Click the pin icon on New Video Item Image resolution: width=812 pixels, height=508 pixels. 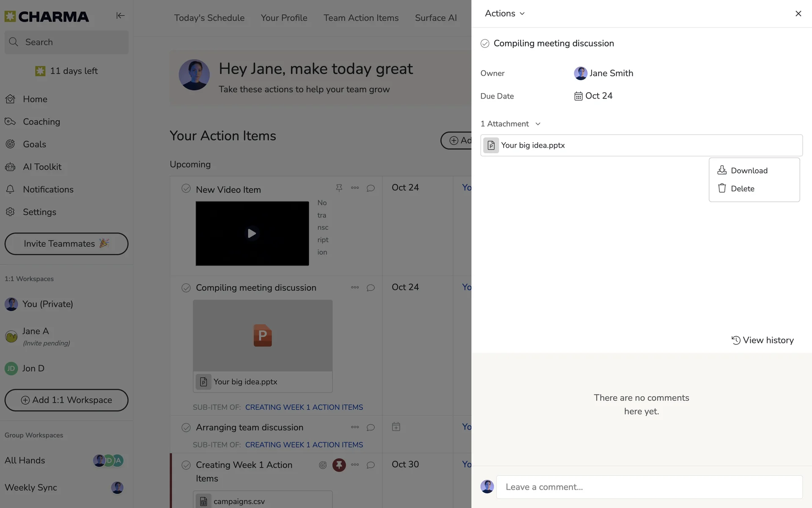coord(339,188)
